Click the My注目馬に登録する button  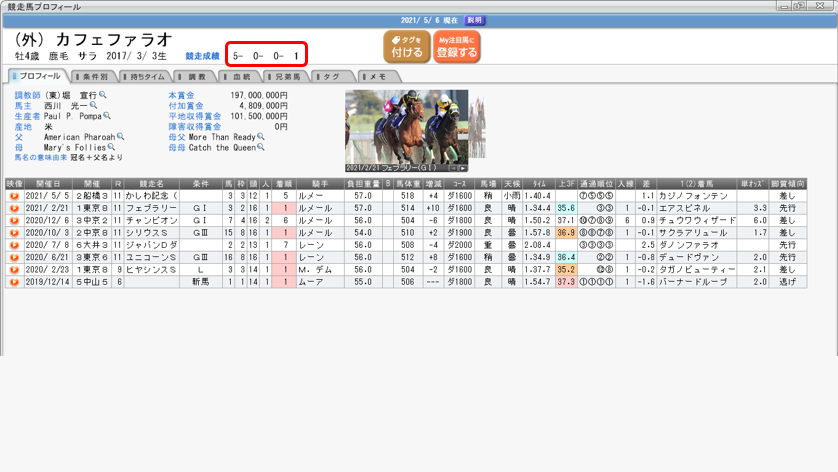click(x=456, y=47)
